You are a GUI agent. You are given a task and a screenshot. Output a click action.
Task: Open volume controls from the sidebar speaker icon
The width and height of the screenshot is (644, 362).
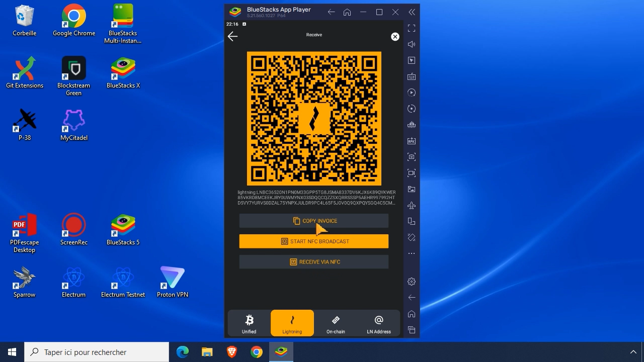tap(412, 44)
